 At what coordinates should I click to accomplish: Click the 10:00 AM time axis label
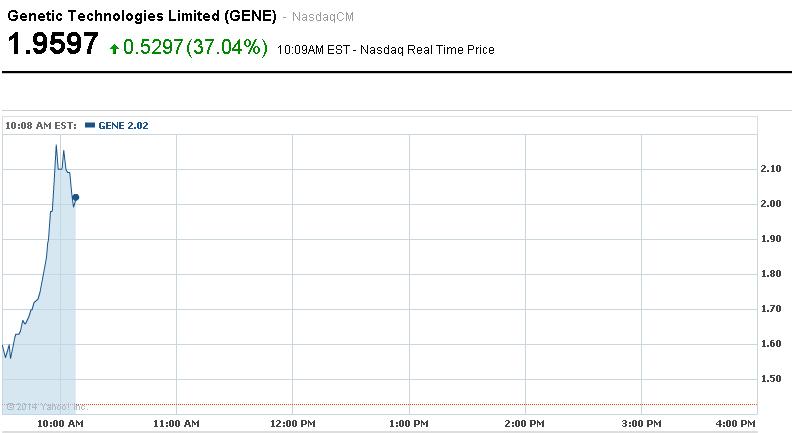(x=60, y=424)
